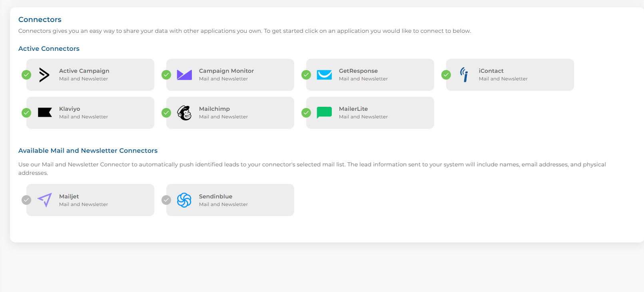The image size is (644, 292).
Task: Open the Klaviyo connector name
Action: click(70, 109)
